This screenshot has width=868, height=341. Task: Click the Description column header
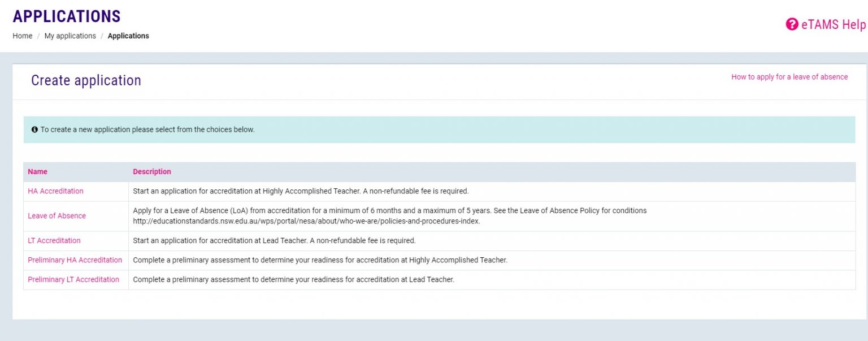152,171
